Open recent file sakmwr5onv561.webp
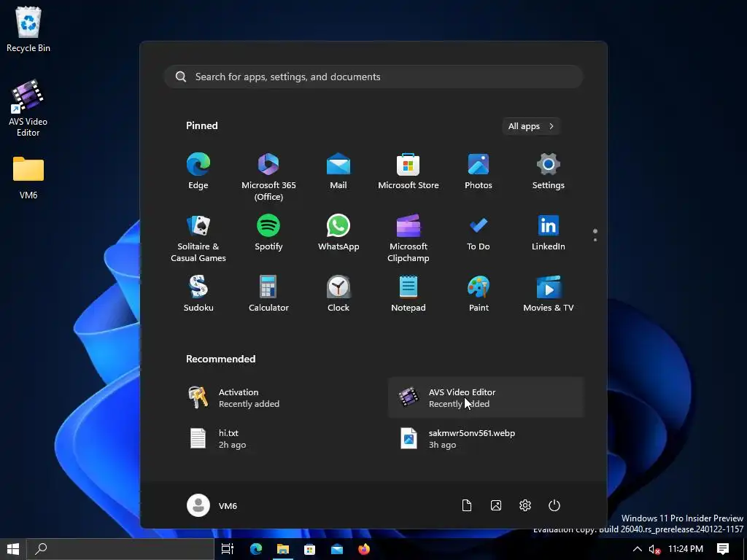 [485, 438]
